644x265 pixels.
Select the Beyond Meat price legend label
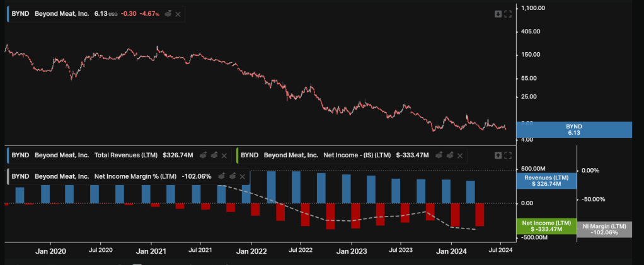[x=62, y=14]
